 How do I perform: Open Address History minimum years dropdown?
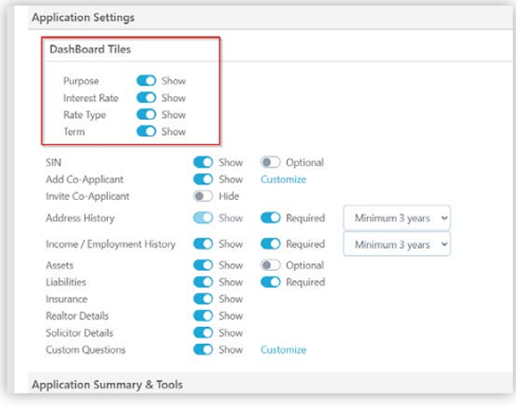[397, 218]
